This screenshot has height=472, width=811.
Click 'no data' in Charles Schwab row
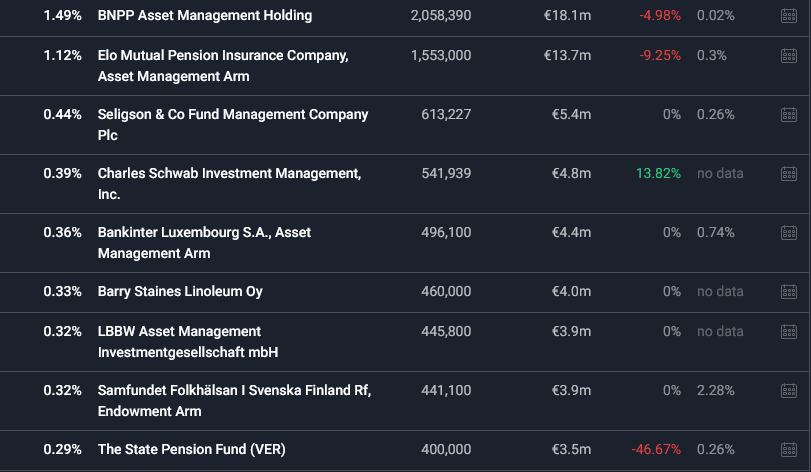(720, 173)
